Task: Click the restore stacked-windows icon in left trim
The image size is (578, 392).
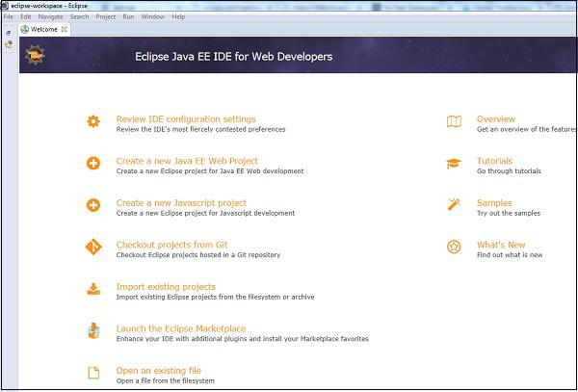Action: click(9, 33)
